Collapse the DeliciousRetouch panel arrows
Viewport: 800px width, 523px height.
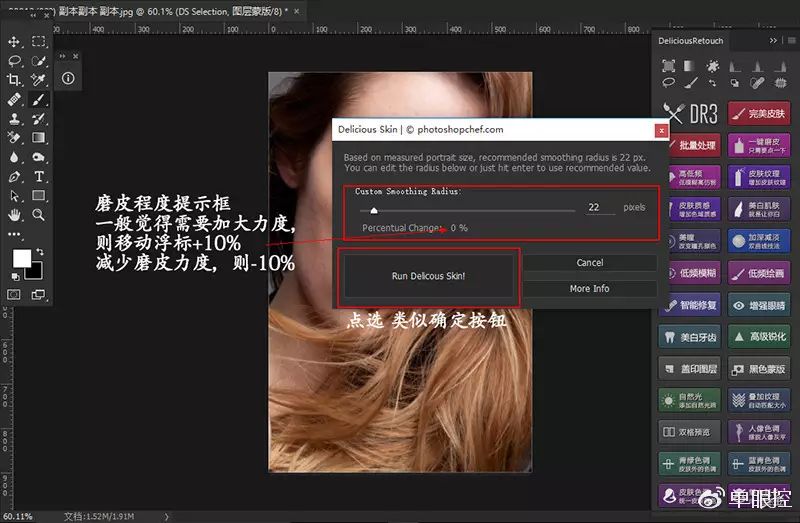[773, 40]
